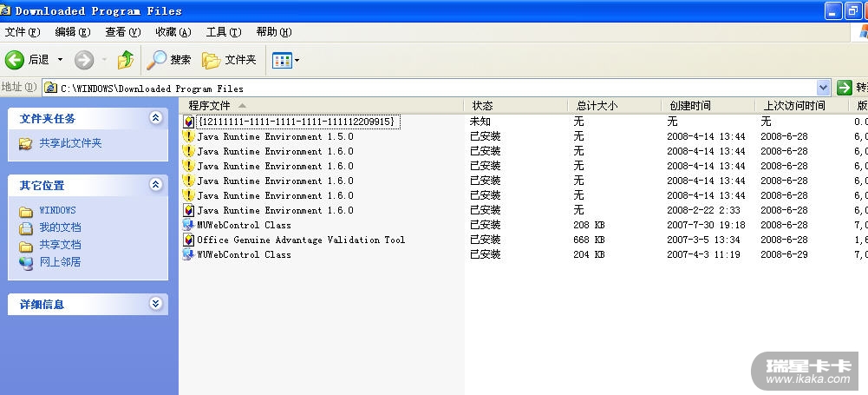Click the folder icon in address bar
Image resolution: width=868 pixels, height=395 pixels.
[x=51, y=88]
